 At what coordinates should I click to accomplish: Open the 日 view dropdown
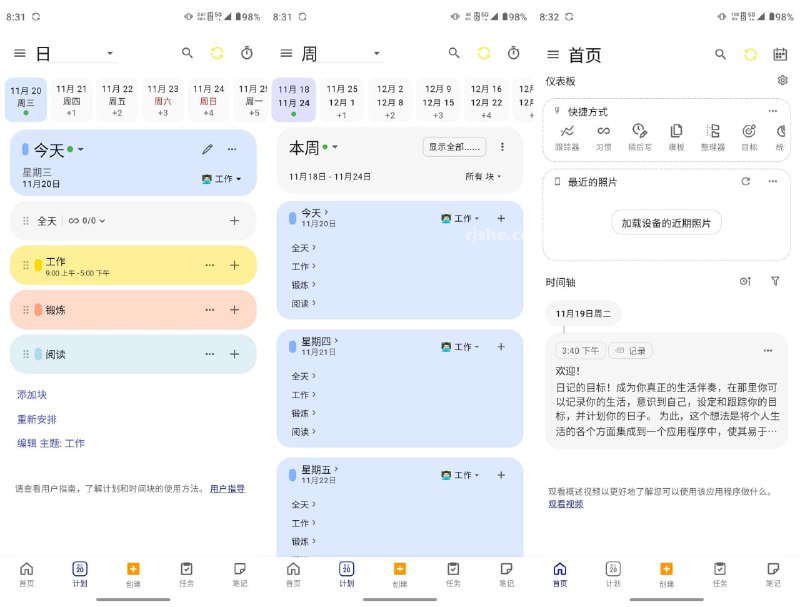point(108,54)
